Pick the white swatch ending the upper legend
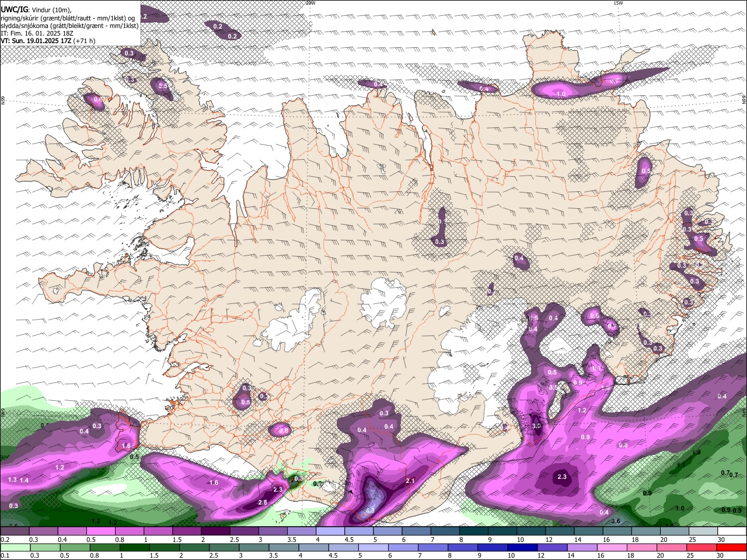Viewport: 747px width, 560px height. pyautogui.click(x=732, y=532)
